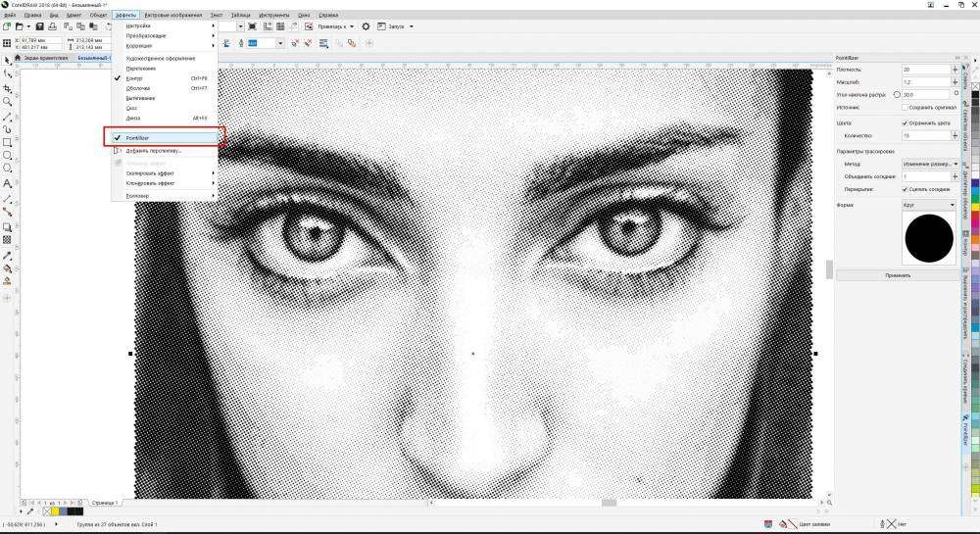Screen dimensions: 980x534
Task: Click the Save icon in toolbar
Action: 39,26
